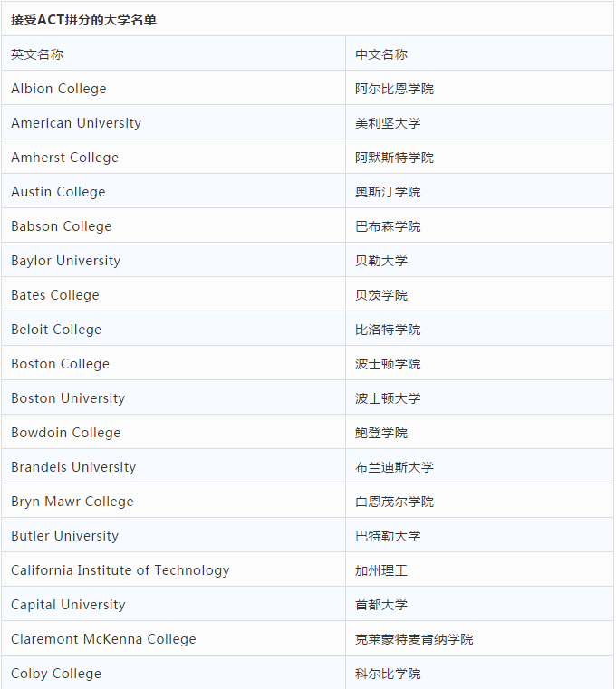
Task: Click the 首都大学 cell
Action: coord(381,605)
